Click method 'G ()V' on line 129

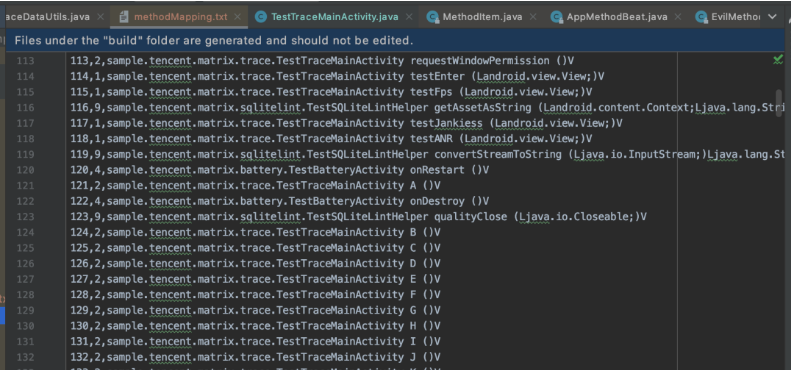tap(425, 310)
